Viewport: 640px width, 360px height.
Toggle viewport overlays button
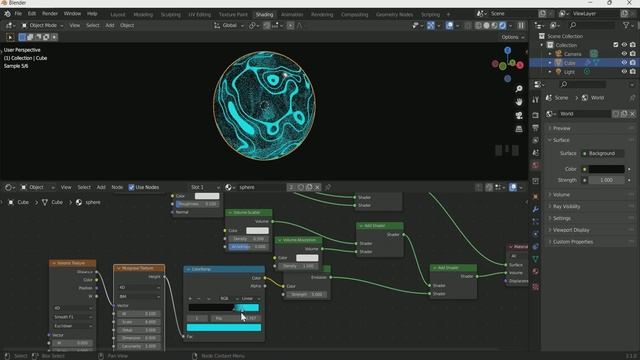tap(449, 25)
